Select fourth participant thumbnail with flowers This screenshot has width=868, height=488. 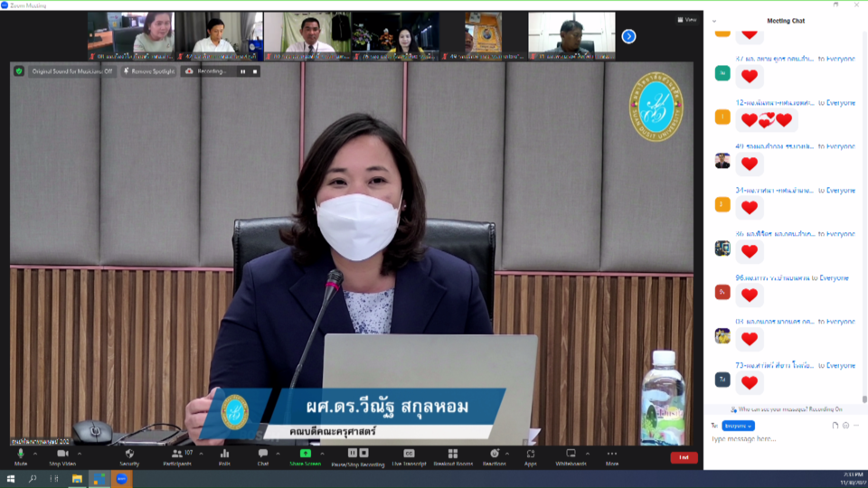pyautogui.click(x=395, y=36)
